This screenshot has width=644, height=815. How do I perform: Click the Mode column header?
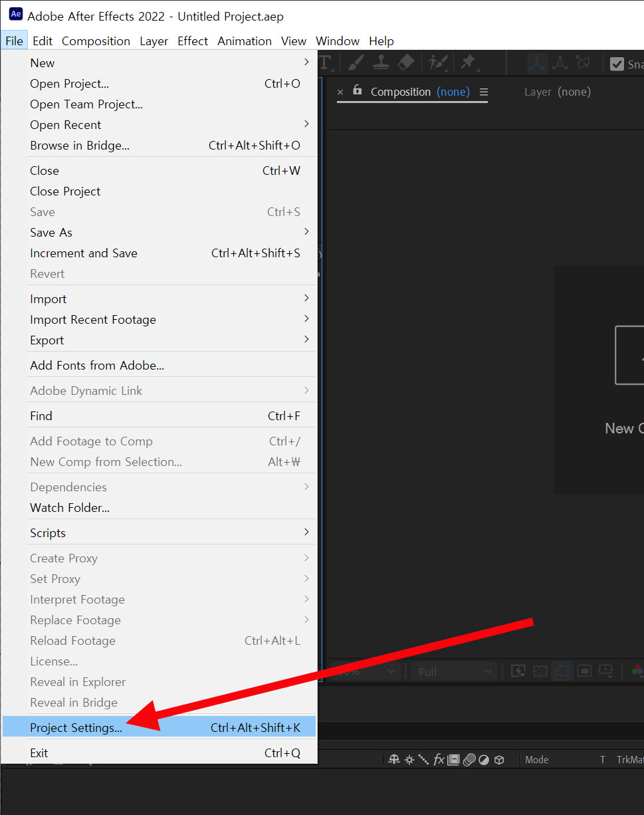click(x=537, y=760)
